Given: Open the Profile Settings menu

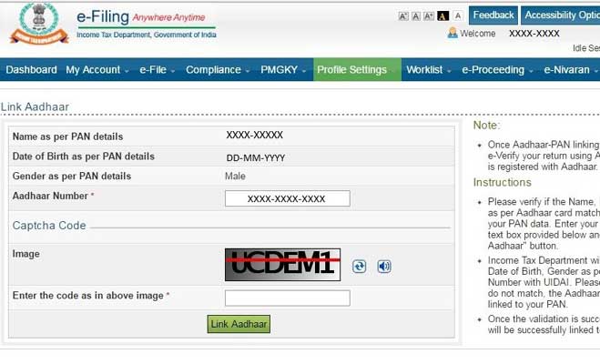Looking at the screenshot, I should point(356,70).
